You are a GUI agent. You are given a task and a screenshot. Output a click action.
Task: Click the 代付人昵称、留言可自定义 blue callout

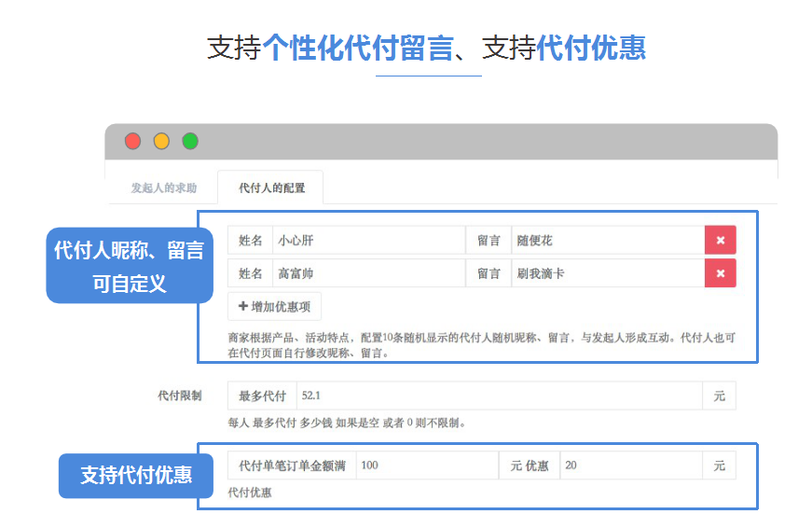[x=129, y=267]
